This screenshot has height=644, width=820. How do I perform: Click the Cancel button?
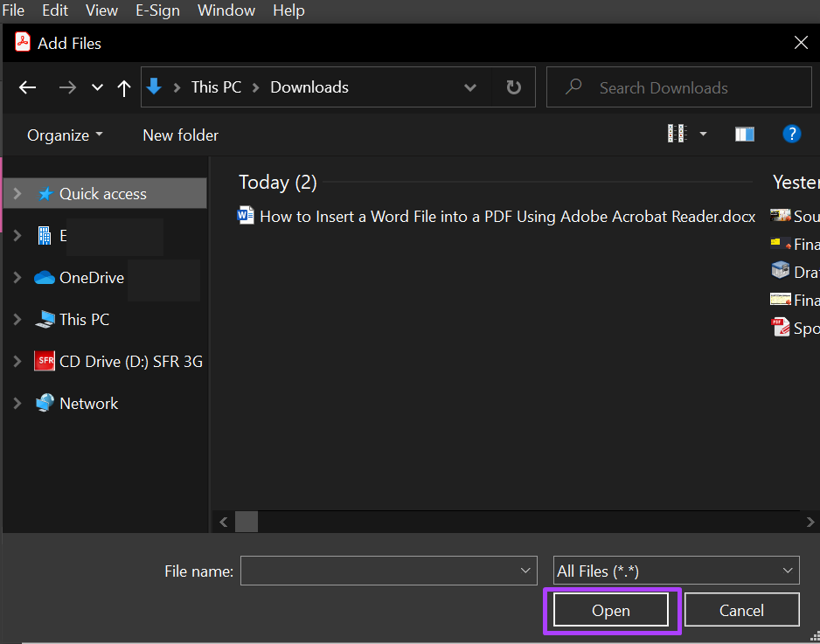click(x=741, y=610)
